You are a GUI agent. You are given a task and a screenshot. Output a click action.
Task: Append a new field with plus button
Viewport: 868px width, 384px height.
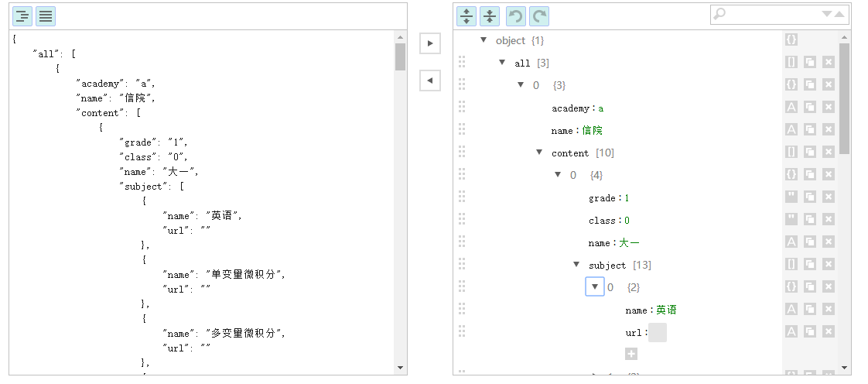(631, 354)
